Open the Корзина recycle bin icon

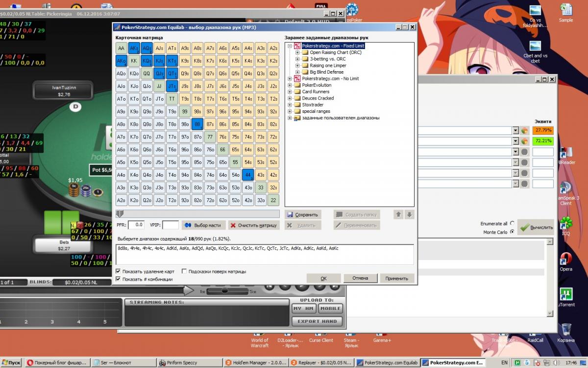coord(566,332)
